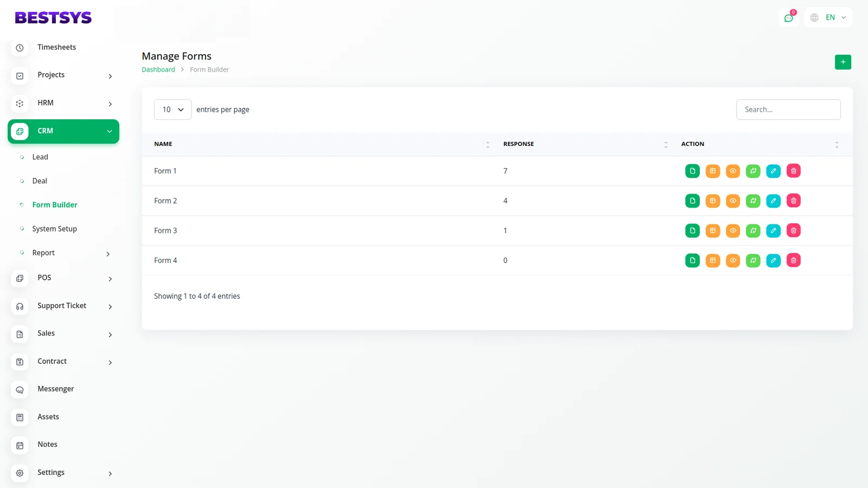Delete Form 1 using the trash icon
The image size is (868, 488).
[793, 171]
